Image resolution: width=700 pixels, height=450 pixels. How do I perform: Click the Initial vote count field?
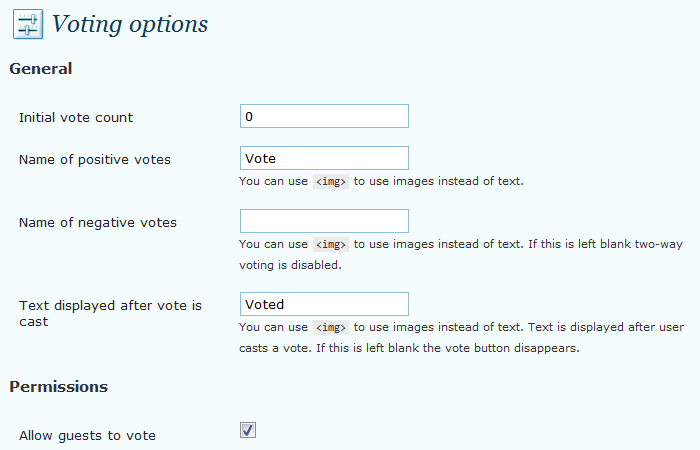[324, 117]
